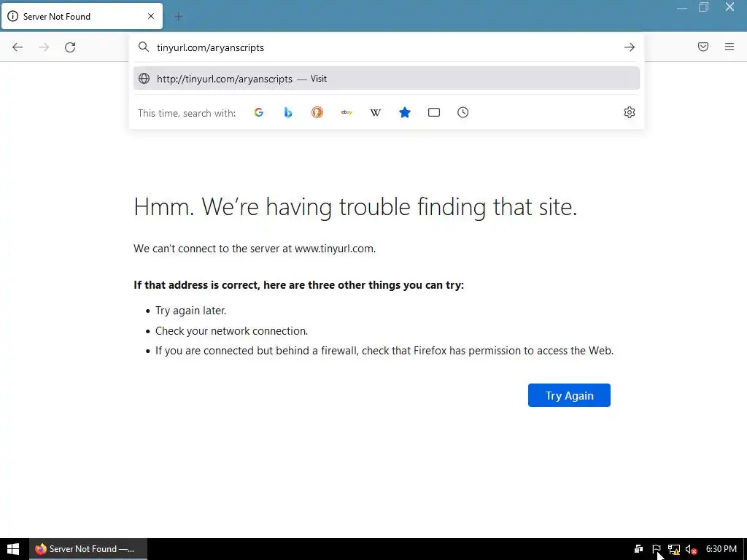Click 'Try again later.' text

190,311
